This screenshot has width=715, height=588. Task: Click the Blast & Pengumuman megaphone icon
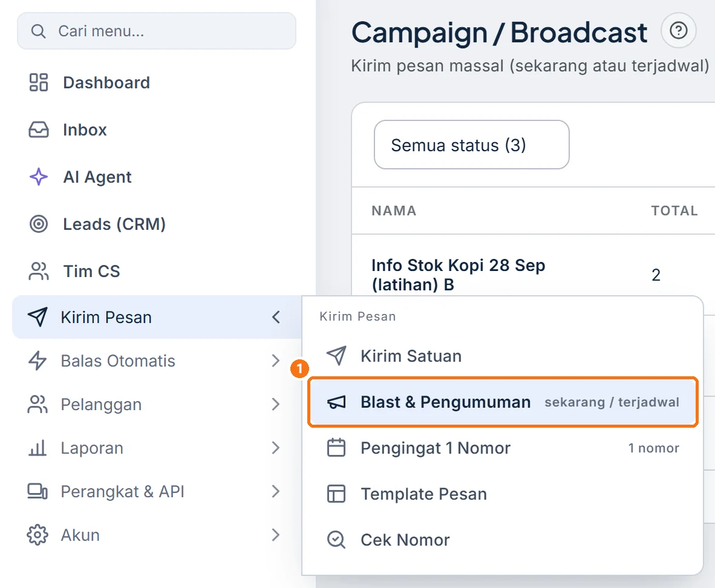[336, 402]
